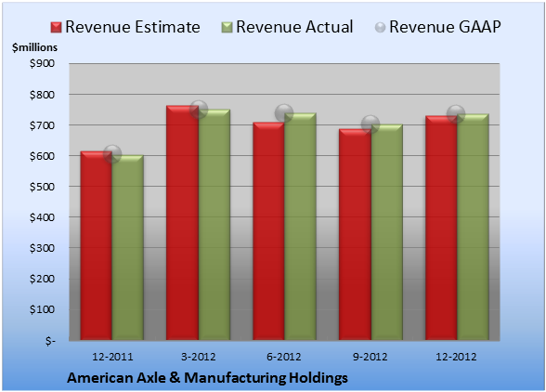Click the $900 axis value
The height and width of the screenshot is (392, 546).
point(42,63)
